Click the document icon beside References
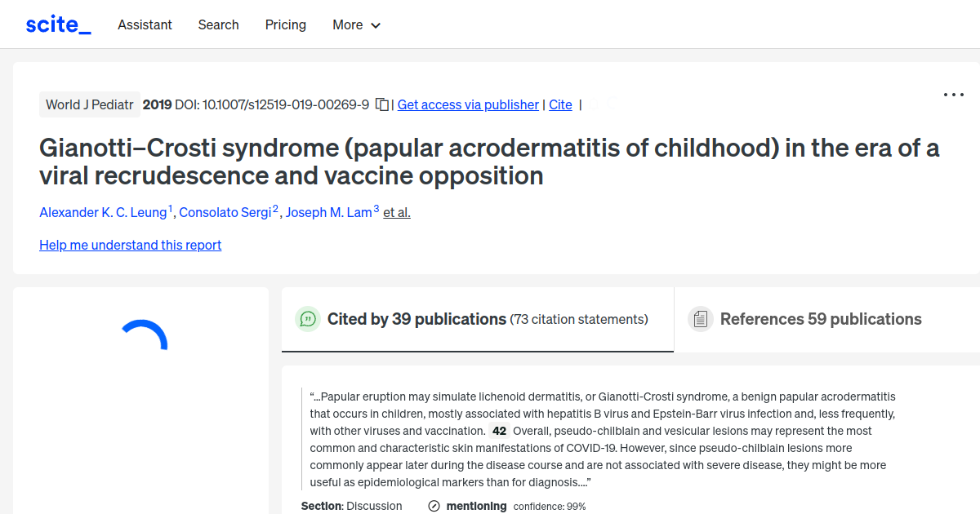 (701, 318)
